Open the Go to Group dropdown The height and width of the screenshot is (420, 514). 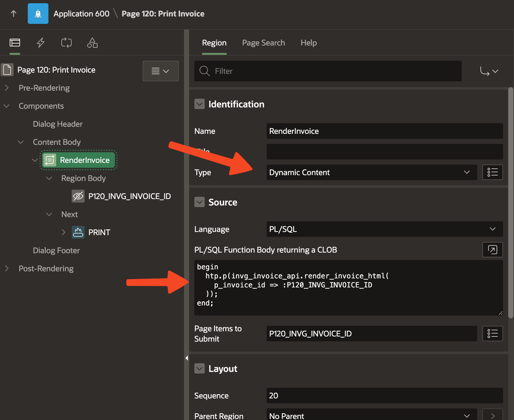[x=489, y=71]
